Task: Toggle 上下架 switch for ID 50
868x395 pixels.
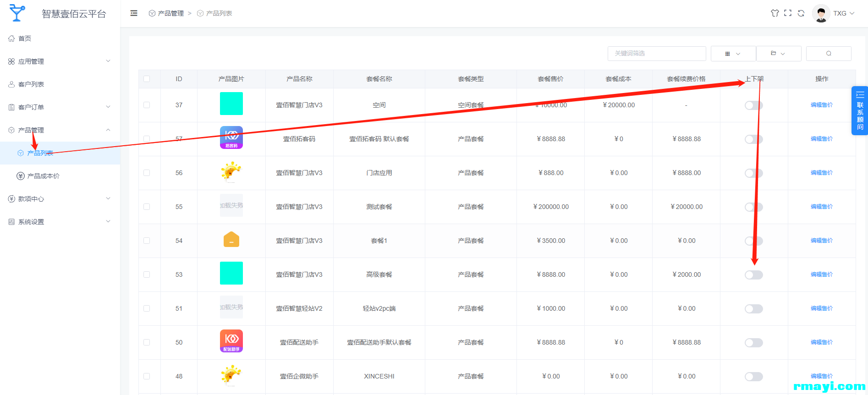Action: pyautogui.click(x=754, y=343)
